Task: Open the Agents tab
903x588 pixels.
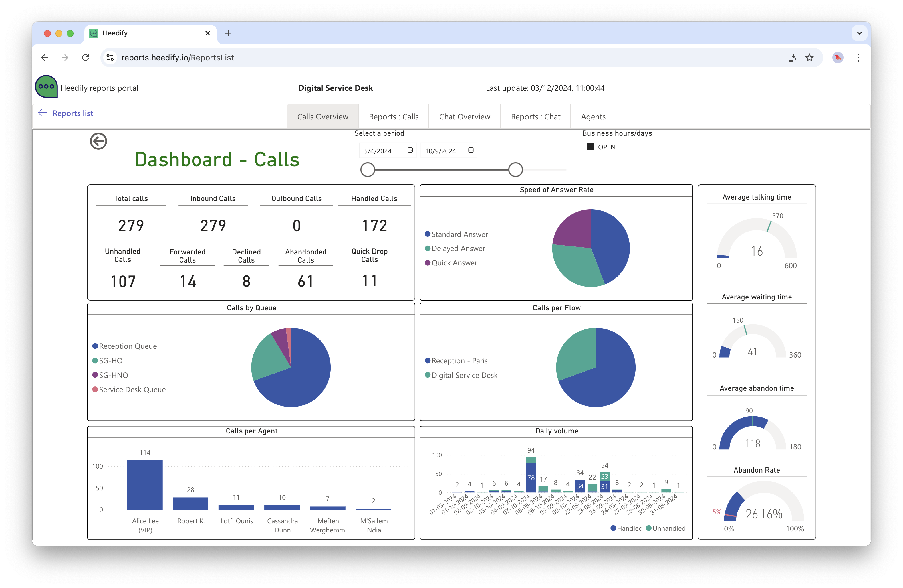Action: click(x=593, y=117)
